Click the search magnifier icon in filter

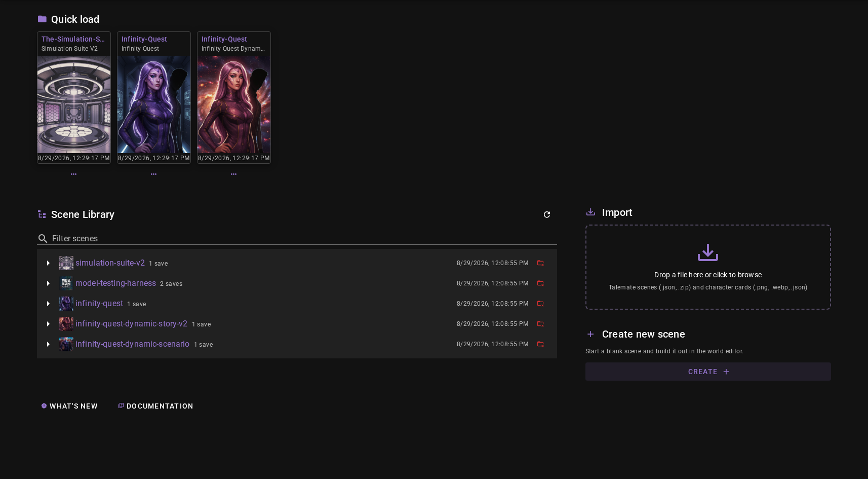pyautogui.click(x=43, y=238)
